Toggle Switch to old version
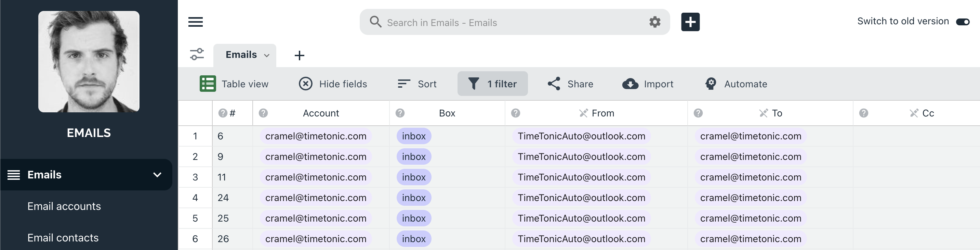The height and width of the screenshot is (250, 980). point(963,22)
